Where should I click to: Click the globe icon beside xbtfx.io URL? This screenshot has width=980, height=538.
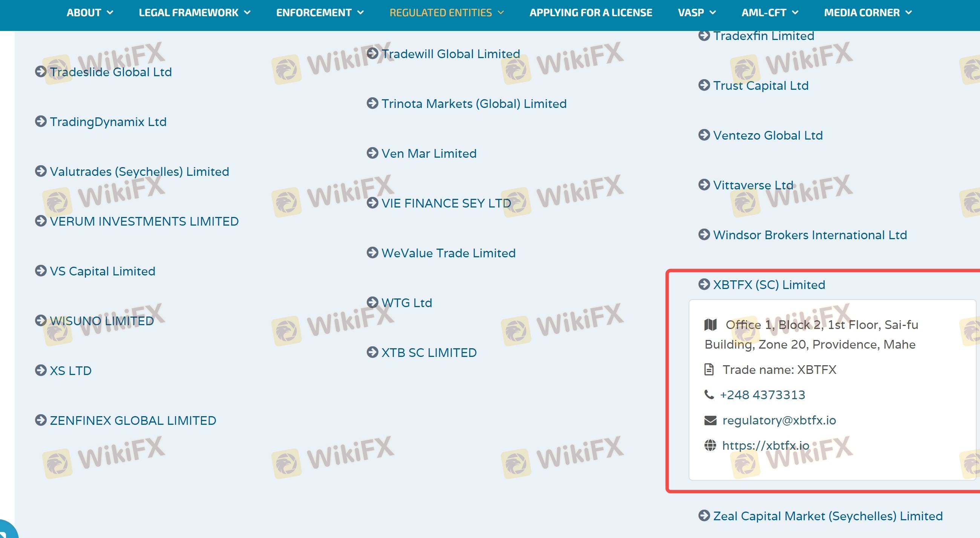pos(710,445)
